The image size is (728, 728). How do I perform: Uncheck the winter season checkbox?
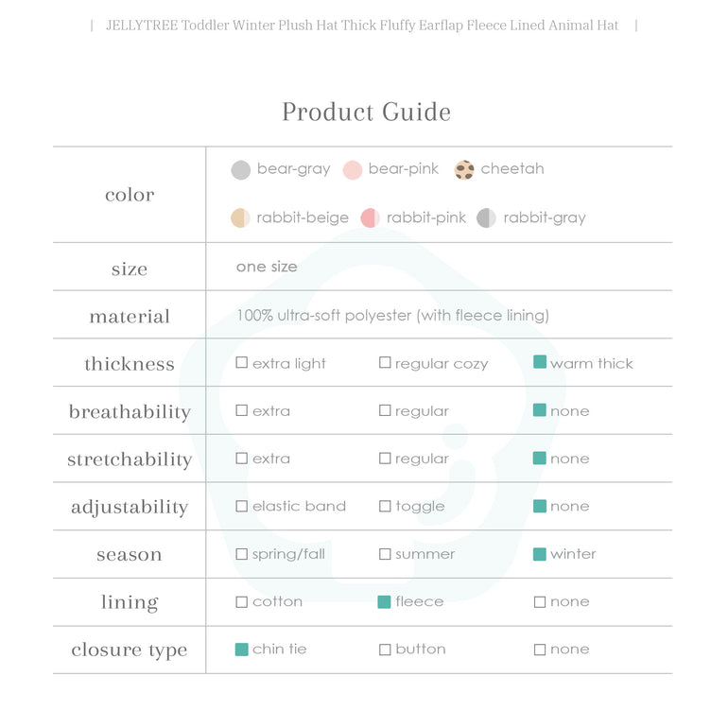[540, 554]
